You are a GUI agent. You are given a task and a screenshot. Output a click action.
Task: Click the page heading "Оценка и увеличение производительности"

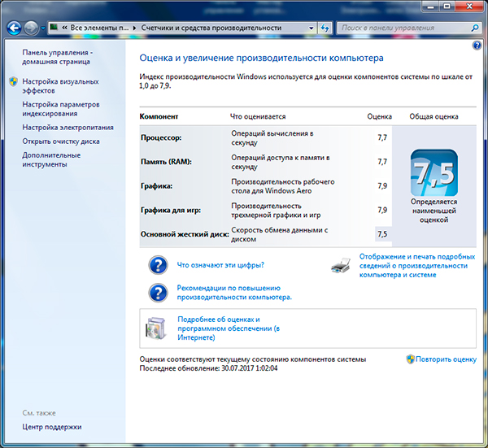pos(261,59)
